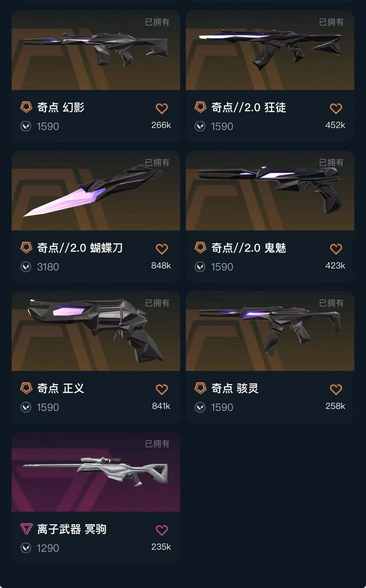The height and width of the screenshot is (588, 366).
Task: Click VP coin icon beside 1290 price
Action: point(26,548)
